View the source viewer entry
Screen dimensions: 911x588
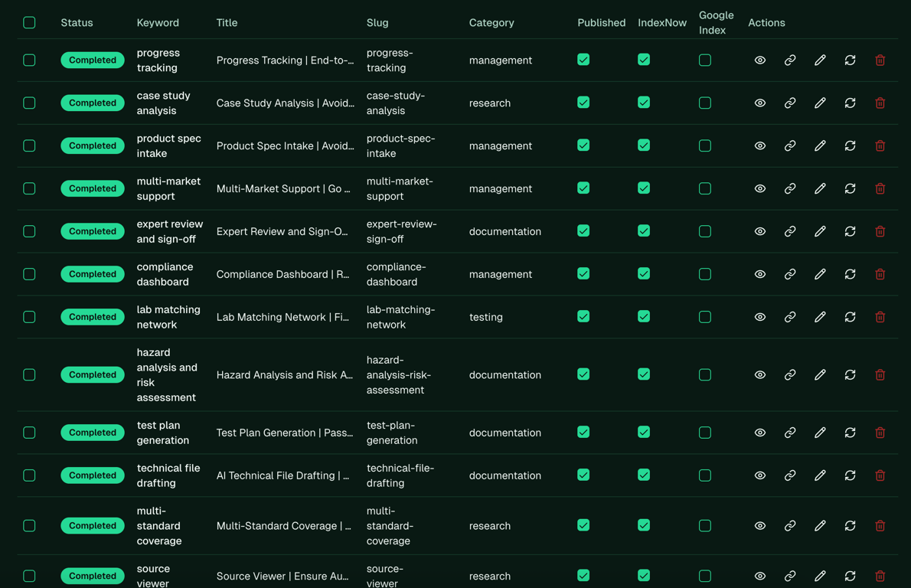pos(759,576)
